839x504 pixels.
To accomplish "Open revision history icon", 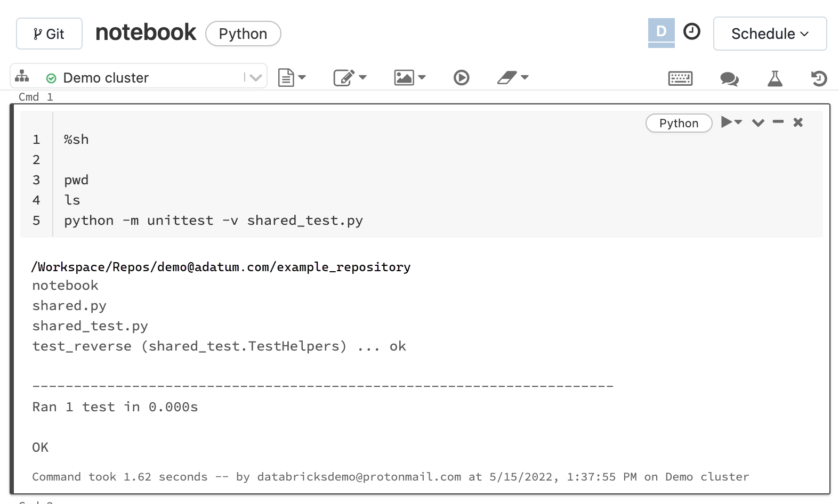I will 819,78.
